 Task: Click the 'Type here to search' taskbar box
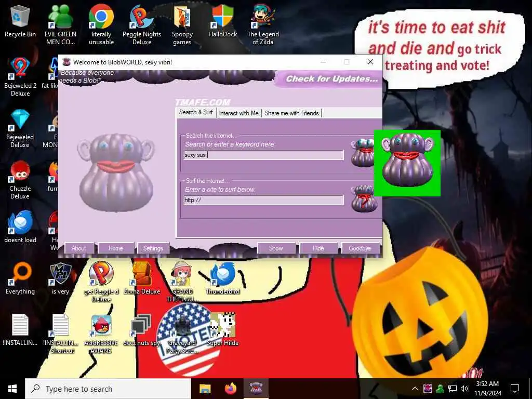(108, 389)
